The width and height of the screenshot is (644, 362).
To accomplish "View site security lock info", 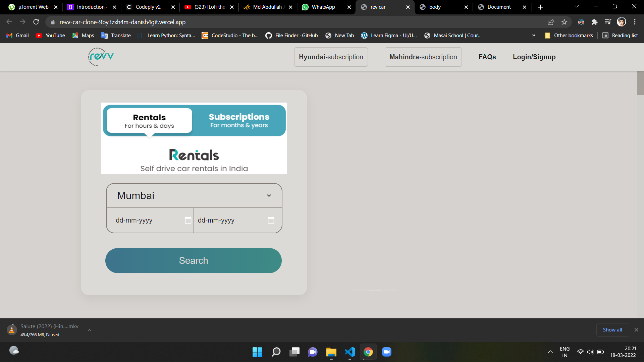I will tap(53, 22).
